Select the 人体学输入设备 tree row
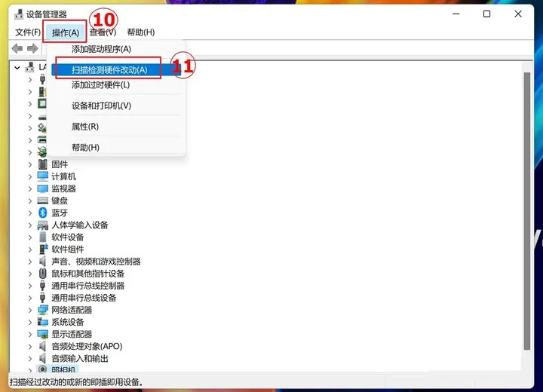Viewport: 543px width, 392px height. point(80,225)
